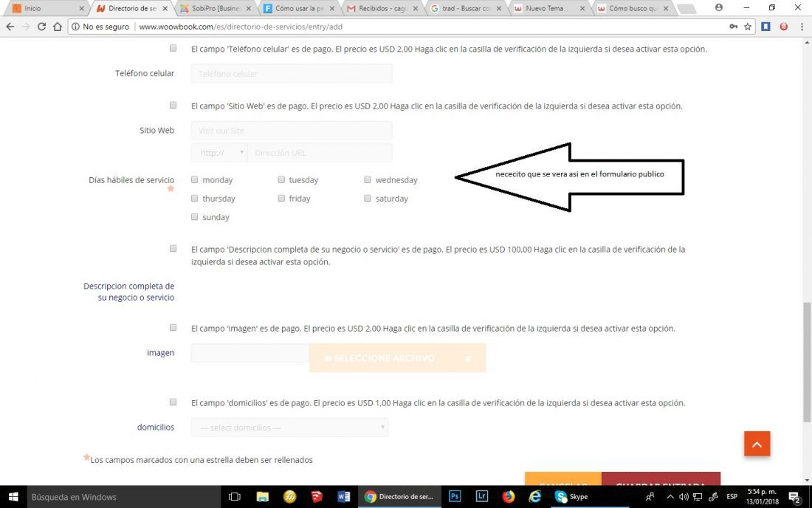Reload the page with refresh icon

pos(41,27)
